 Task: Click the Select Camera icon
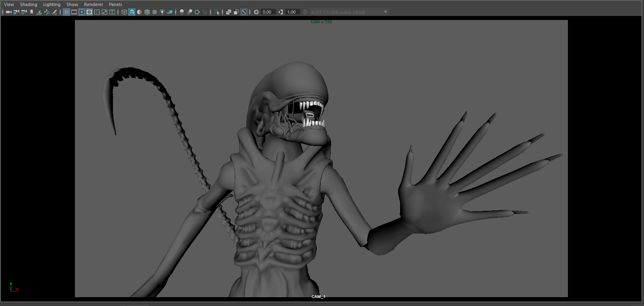8,12
